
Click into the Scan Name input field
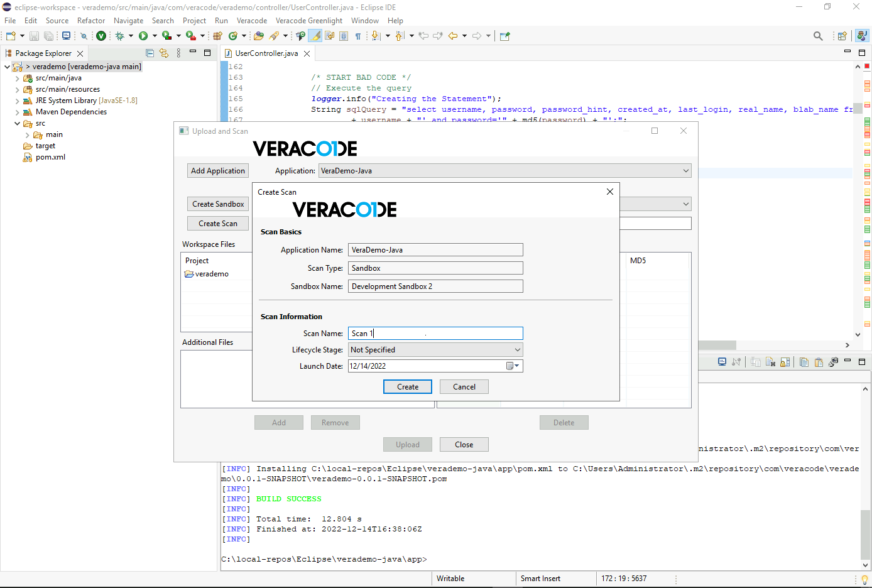[435, 334]
